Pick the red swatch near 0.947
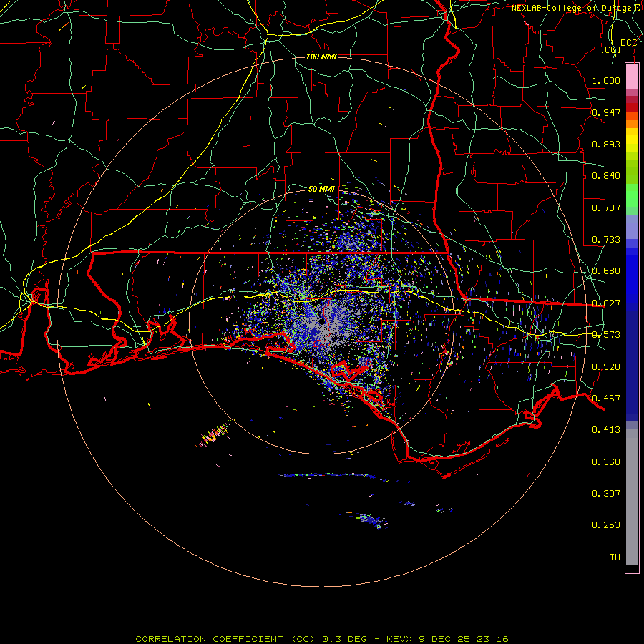The height and width of the screenshot is (644, 644). tap(632, 107)
